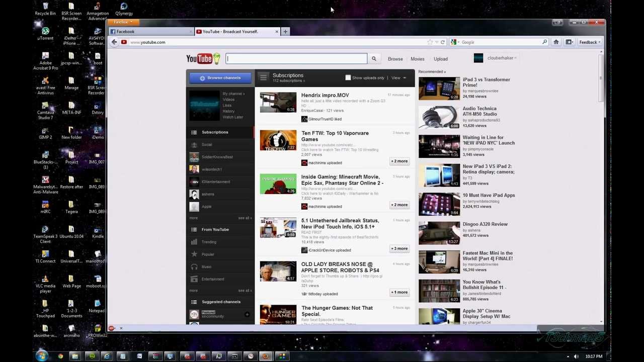Screen dimensions: 644x362
Task: Click the Trending chart icon in sidebar
Action: tap(194, 242)
